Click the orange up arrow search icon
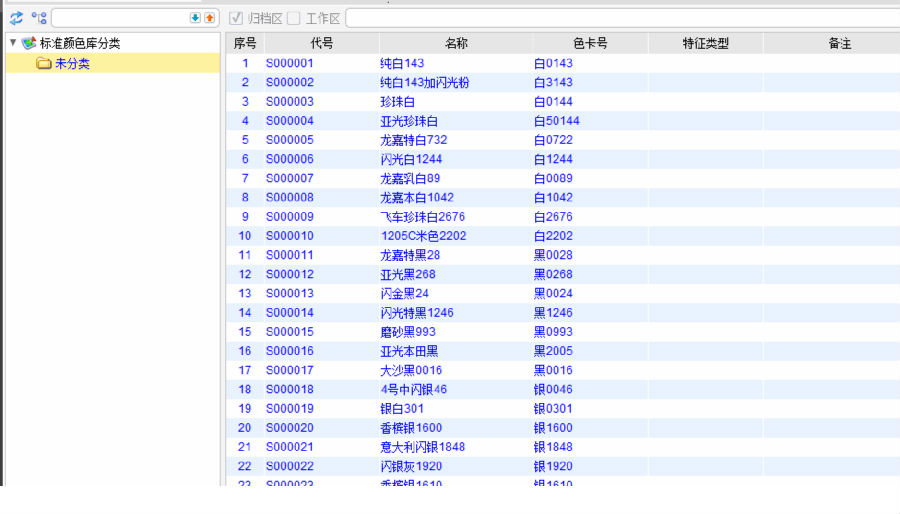900x514 pixels. point(209,18)
